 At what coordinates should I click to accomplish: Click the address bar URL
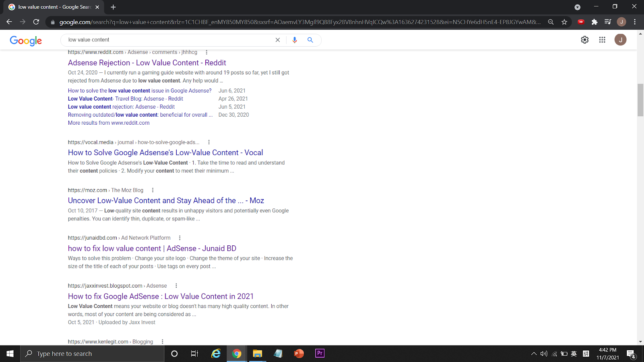(x=300, y=22)
